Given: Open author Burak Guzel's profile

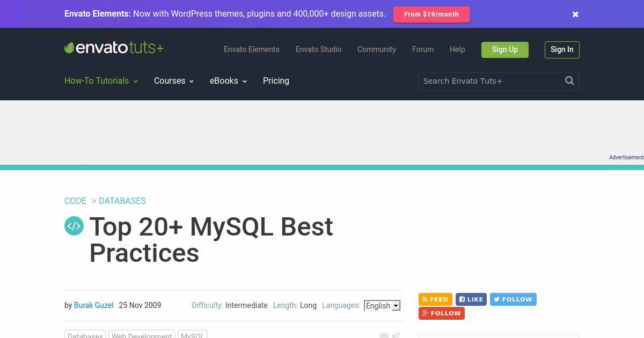Looking at the screenshot, I should click(93, 305).
